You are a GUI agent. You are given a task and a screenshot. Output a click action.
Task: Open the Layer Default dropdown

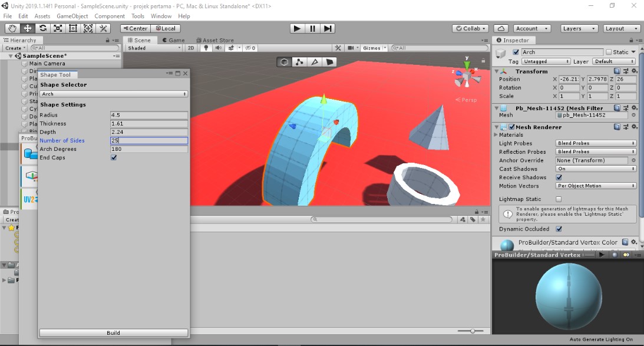(x=615, y=62)
